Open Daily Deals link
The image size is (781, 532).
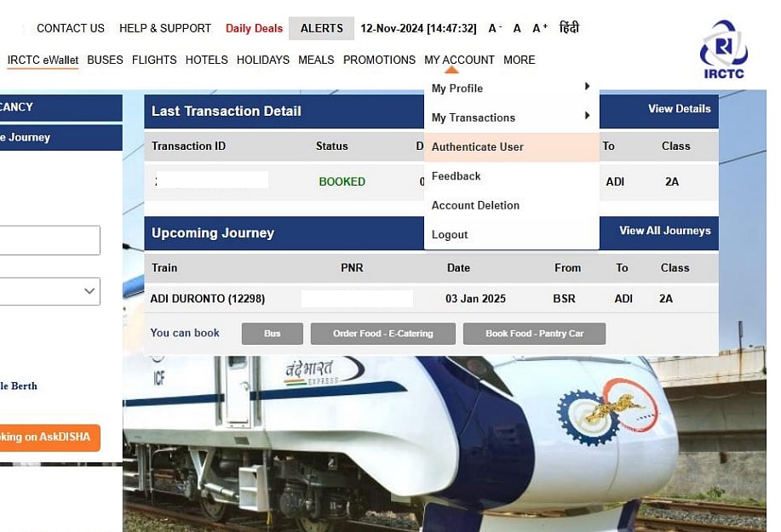click(254, 28)
